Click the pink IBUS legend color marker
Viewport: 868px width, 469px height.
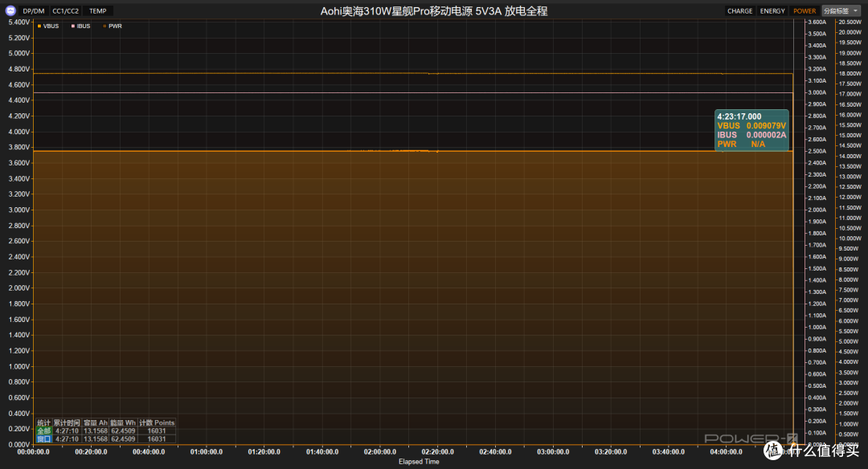point(73,26)
